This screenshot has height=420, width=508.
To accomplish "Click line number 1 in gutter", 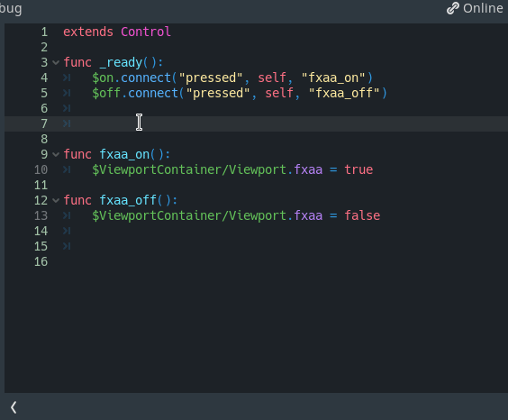I will pos(44,32).
